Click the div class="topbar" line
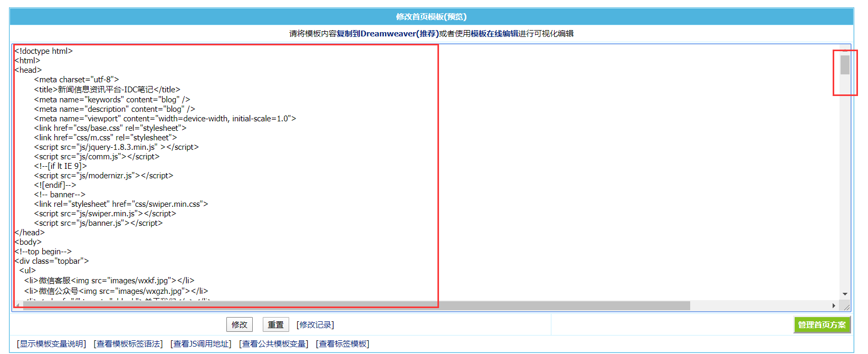The height and width of the screenshot is (354, 868). point(52,261)
